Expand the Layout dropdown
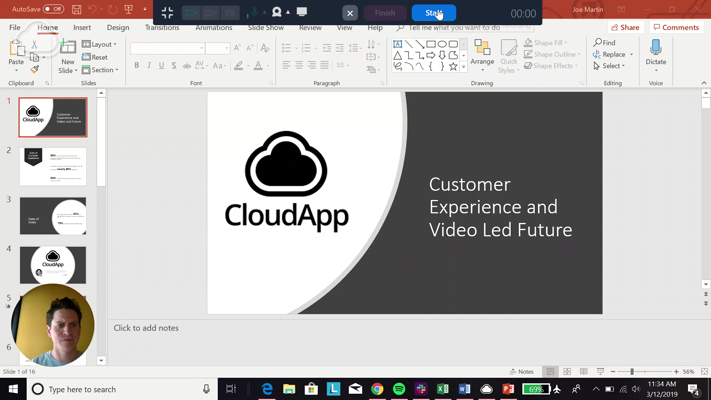Viewport: 711px width, 400px height. (x=100, y=44)
